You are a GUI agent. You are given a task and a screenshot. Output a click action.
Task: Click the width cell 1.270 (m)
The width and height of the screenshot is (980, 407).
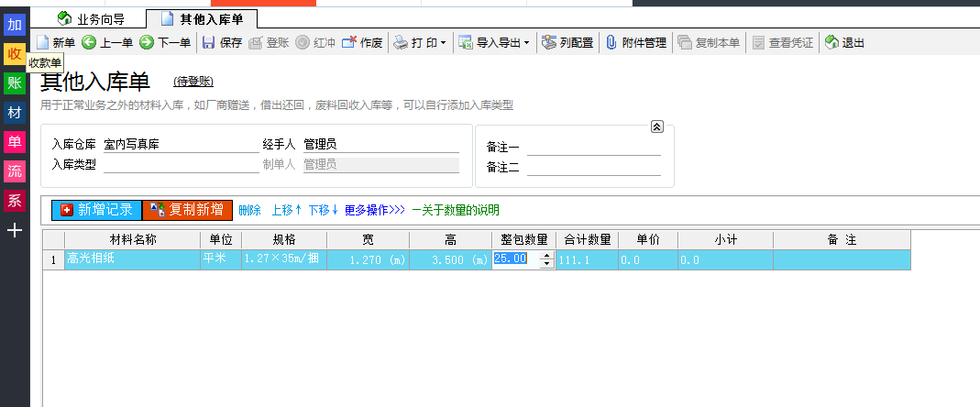pyautogui.click(x=369, y=259)
